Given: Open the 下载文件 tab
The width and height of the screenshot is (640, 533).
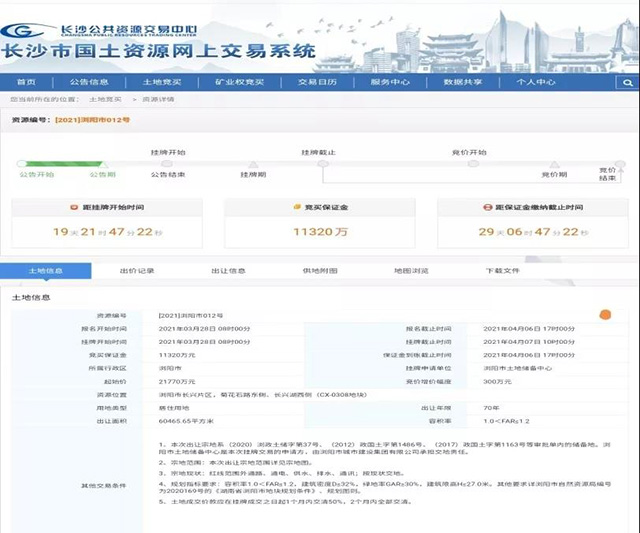Looking at the screenshot, I should 502,271.
